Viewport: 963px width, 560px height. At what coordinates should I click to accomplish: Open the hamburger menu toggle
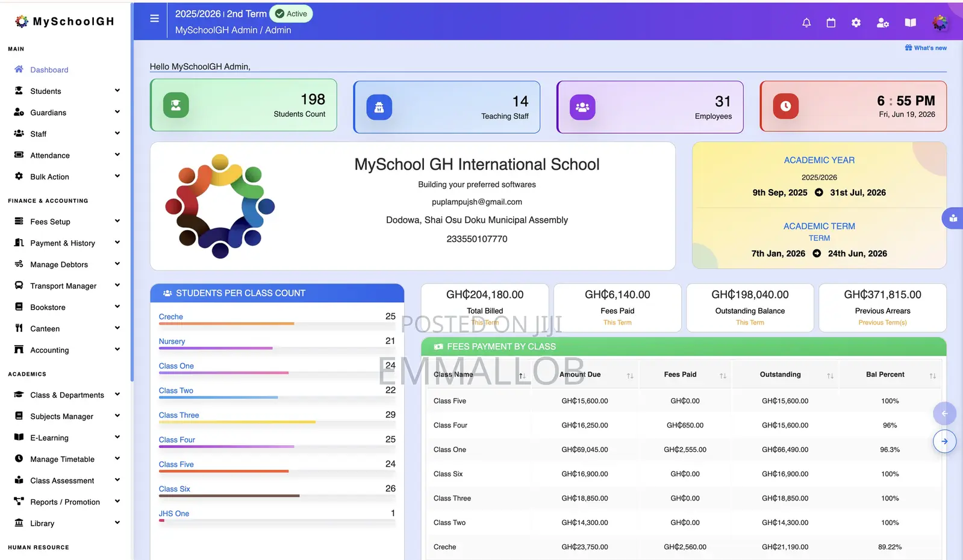point(154,19)
